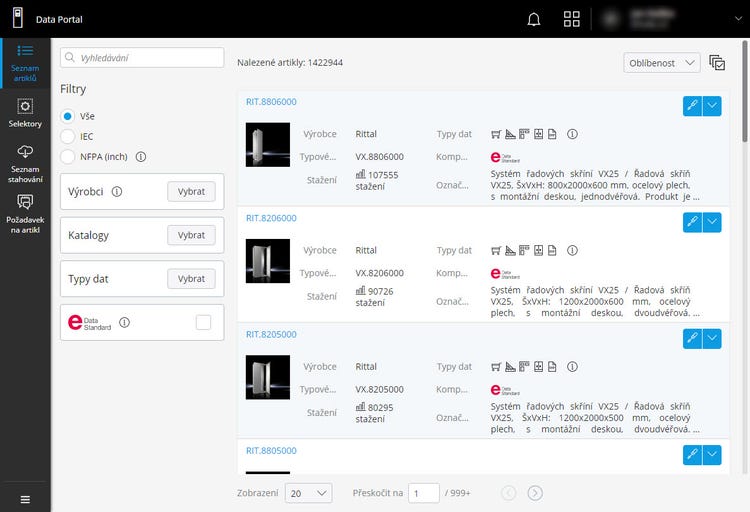This screenshot has height=512, width=750.
Task: Click the blue tool icon for RIT.8806000
Action: coord(692,107)
